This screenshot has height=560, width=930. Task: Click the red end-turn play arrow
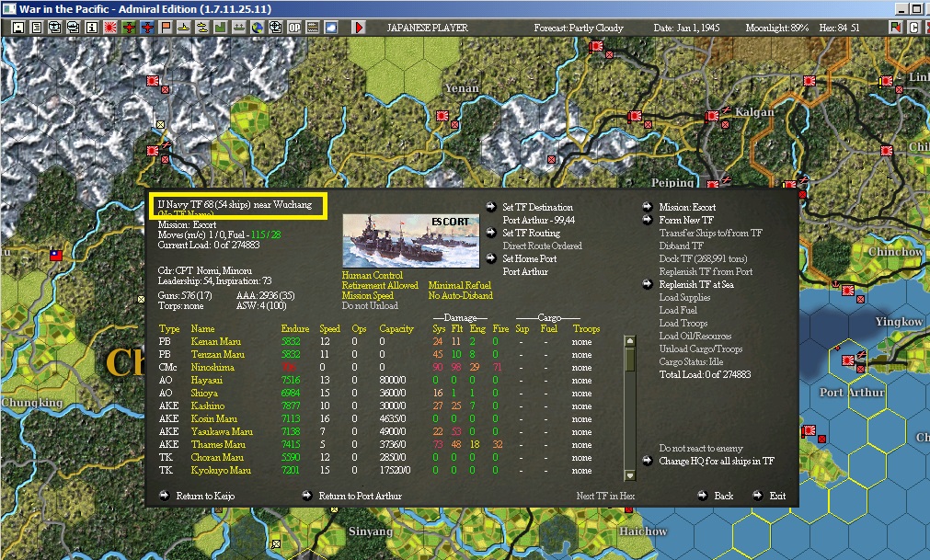(358, 28)
